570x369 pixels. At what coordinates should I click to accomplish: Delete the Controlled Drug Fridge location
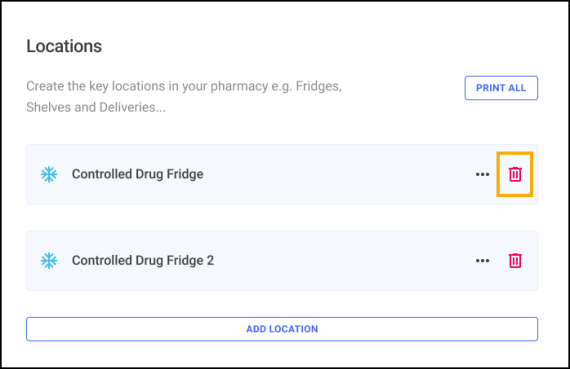[515, 174]
